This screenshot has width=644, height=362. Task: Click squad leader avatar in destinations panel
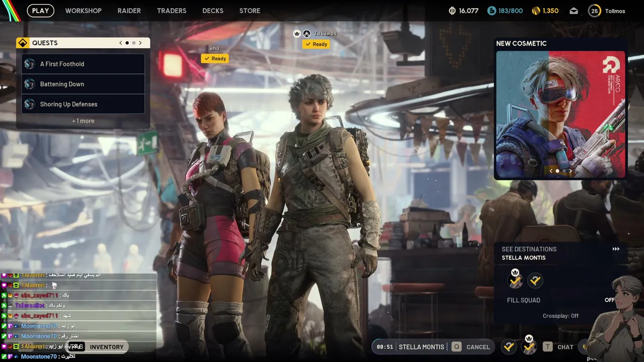(515, 280)
